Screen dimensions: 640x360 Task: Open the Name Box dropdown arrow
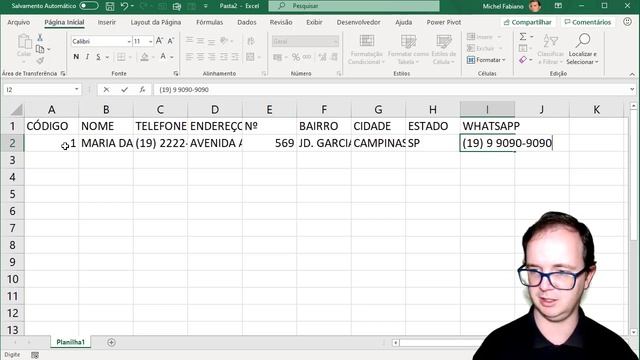point(77,89)
